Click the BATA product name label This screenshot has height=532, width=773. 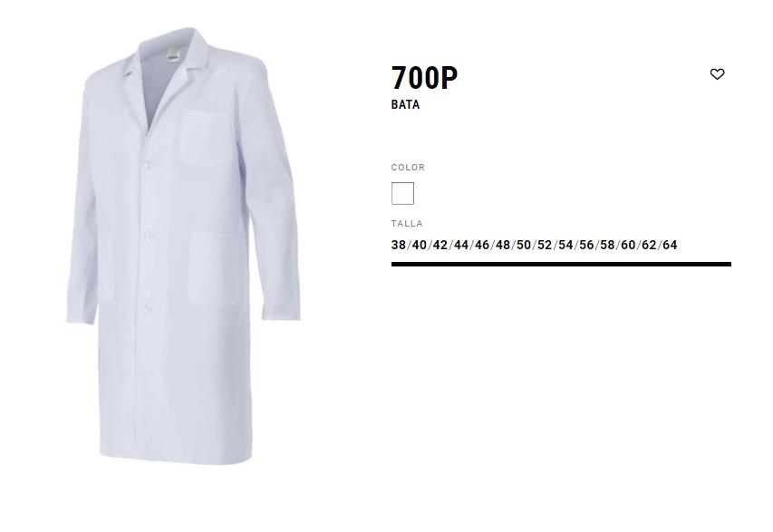point(405,104)
